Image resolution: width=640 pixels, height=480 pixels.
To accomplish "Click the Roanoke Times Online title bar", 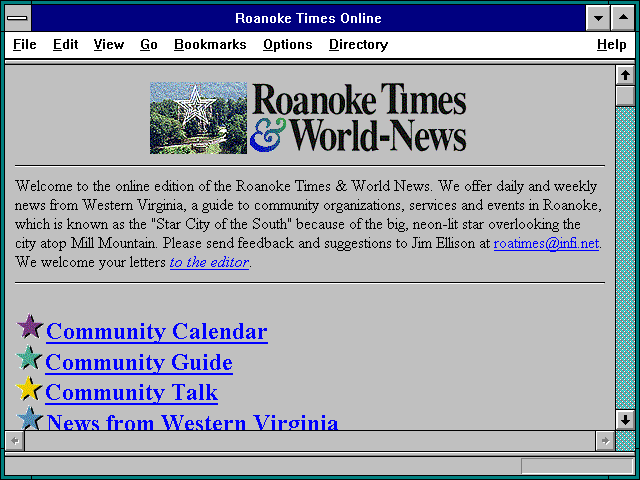I will coord(308,18).
